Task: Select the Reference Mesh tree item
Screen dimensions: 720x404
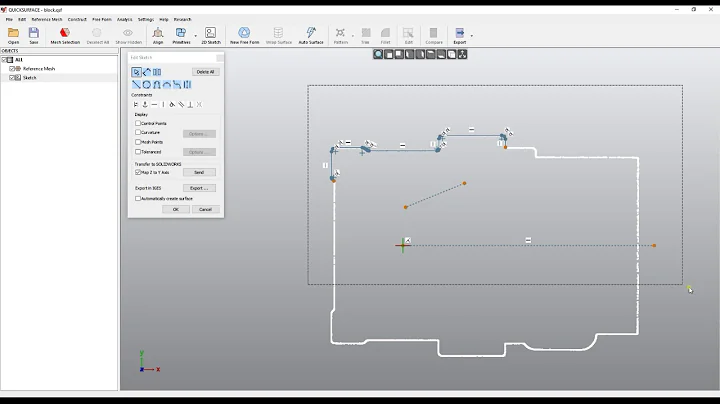Action: tap(39, 68)
